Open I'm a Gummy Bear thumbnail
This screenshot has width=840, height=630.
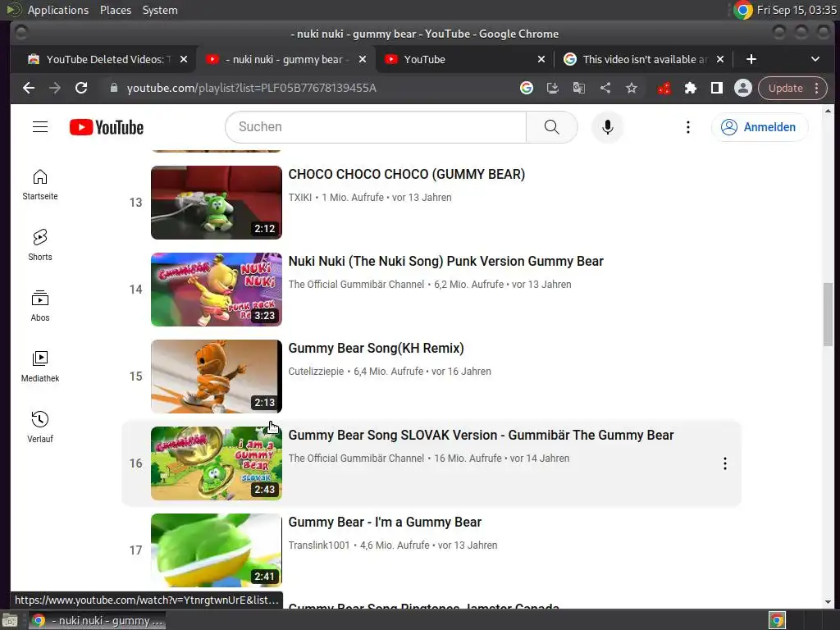tap(217, 550)
